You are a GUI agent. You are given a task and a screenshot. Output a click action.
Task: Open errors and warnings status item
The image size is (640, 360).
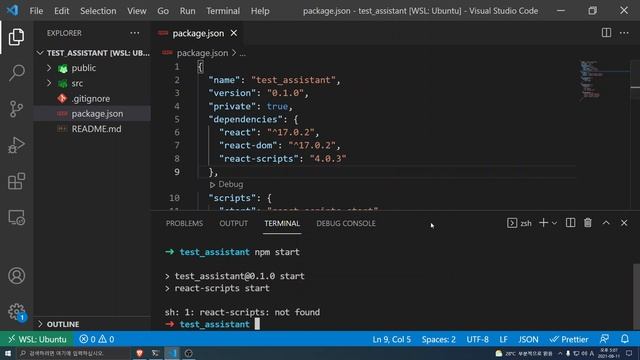tap(97, 339)
